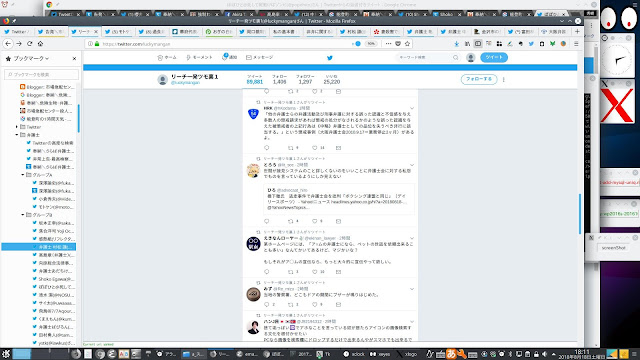Open the Firefox hamburger menu
Image resolution: width=640 pixels, height=360 pixels.
(576, 44)
